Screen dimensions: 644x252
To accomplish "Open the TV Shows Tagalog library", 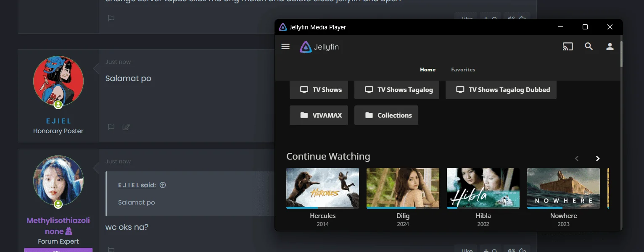I will [397, 89].
